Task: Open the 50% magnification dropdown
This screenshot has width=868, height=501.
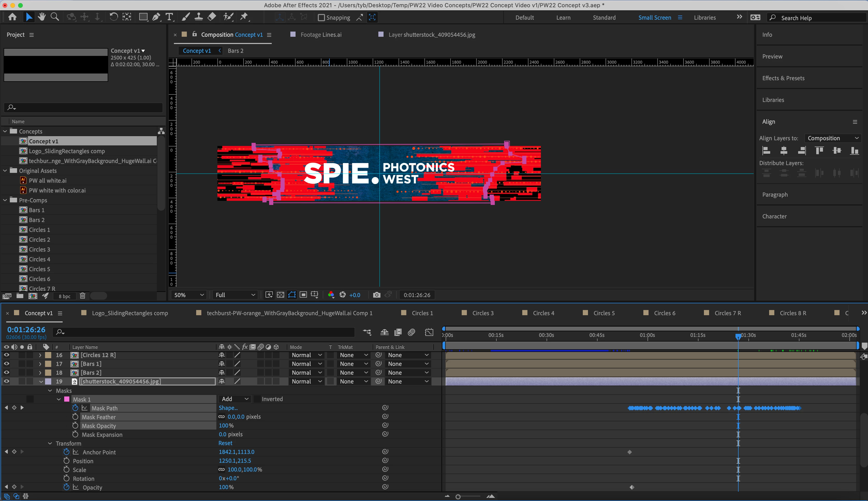Action: [189, 295]
